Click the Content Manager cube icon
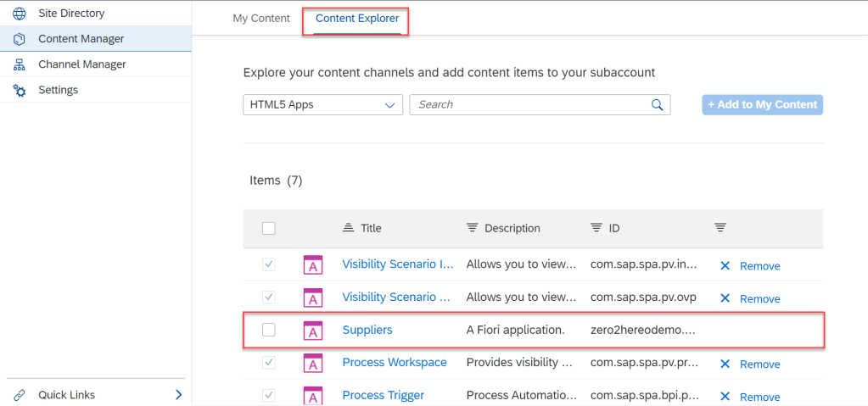Viewport: 868px width, 406px height. pos(20,39)
